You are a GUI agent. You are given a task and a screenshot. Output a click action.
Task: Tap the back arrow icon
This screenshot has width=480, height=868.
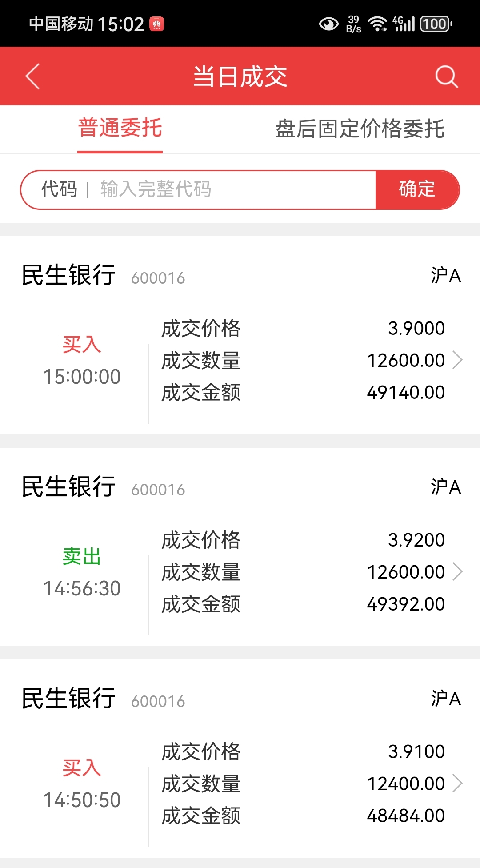[x=32, y=76]
